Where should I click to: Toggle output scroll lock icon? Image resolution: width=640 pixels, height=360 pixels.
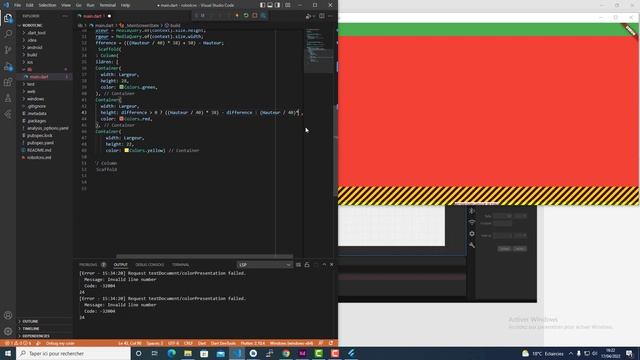[x=307, y=264]
